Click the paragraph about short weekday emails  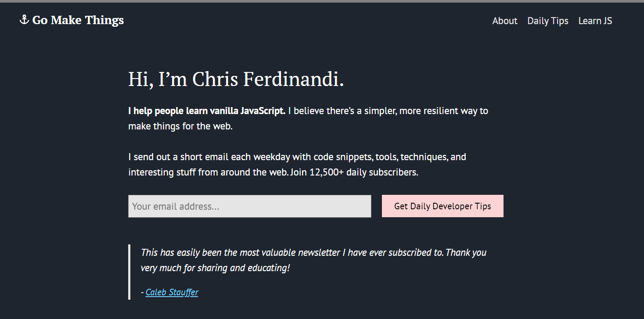click(x=297, y=165)
